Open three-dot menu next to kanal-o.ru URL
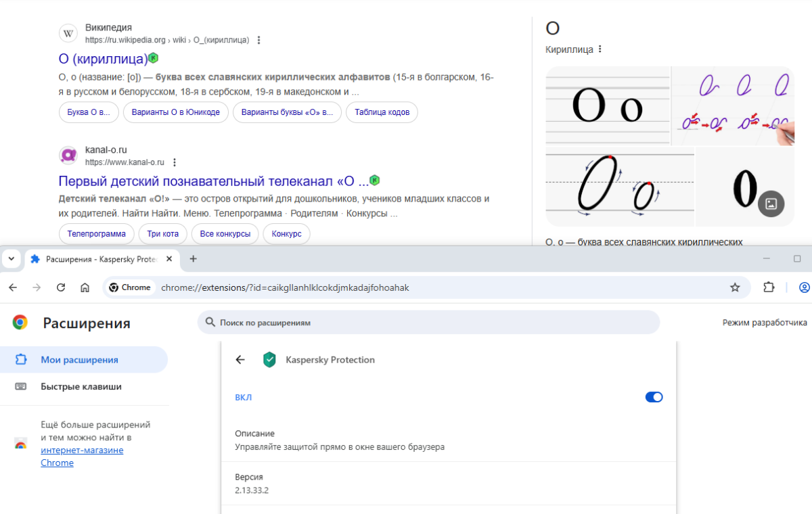Screen dimensions: 812x514 tap(175, 162)
